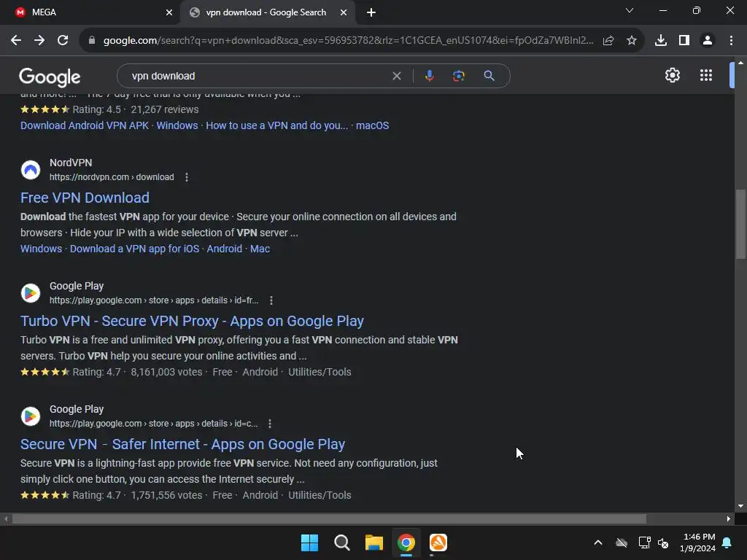Go forward in browser history
The image size is (747, 560).
pyautogui.click(x=39, y=41)
